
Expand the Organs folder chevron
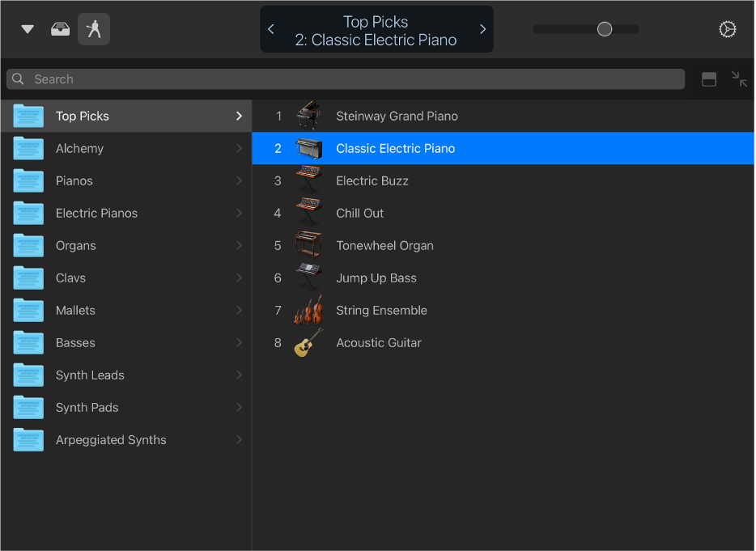[x=239, y=245]
